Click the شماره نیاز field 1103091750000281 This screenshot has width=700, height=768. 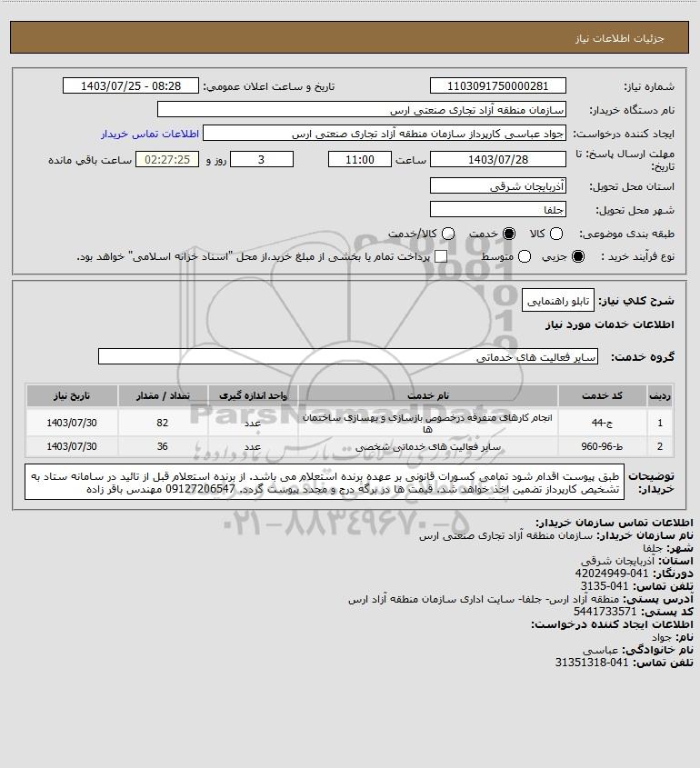pyautogui.click(x=497, y=85)
